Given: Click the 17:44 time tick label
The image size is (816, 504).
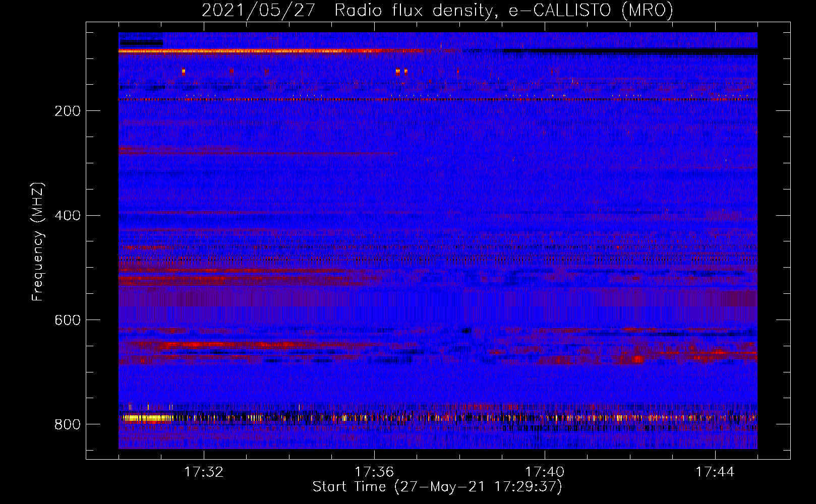Looking at the screenshot, I should (715, 472).
